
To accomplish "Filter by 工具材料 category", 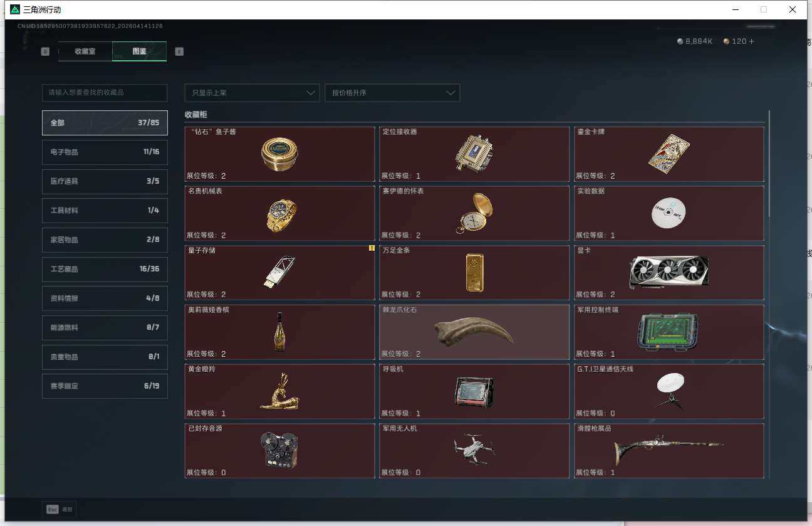I will (105, 211).
